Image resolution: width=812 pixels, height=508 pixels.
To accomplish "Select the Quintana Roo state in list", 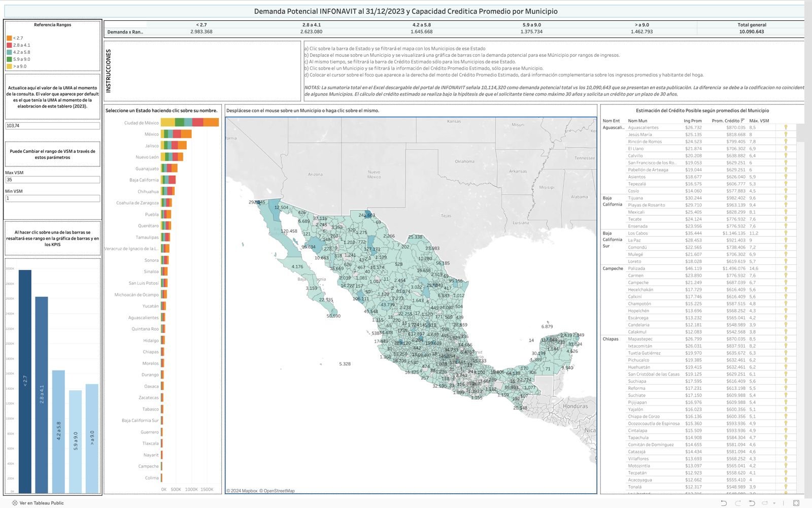I will coord(145,329).
